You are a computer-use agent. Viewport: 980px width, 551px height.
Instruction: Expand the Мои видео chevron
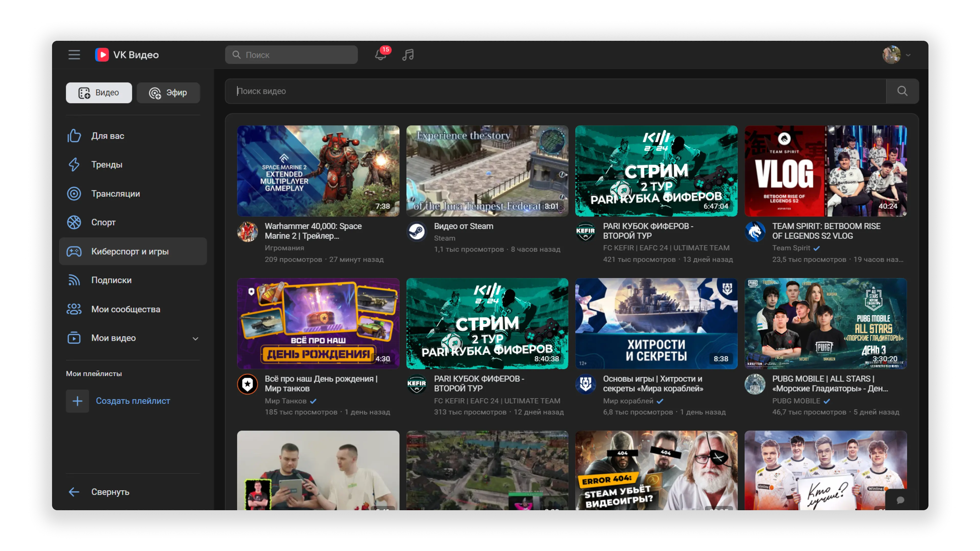(x=195, y=339)
